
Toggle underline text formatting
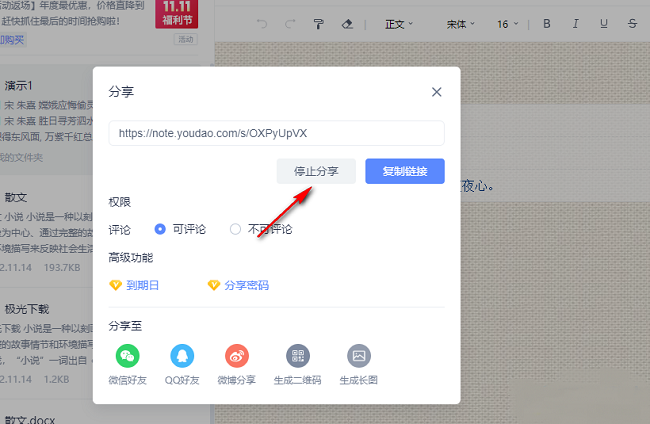[604, 24]
